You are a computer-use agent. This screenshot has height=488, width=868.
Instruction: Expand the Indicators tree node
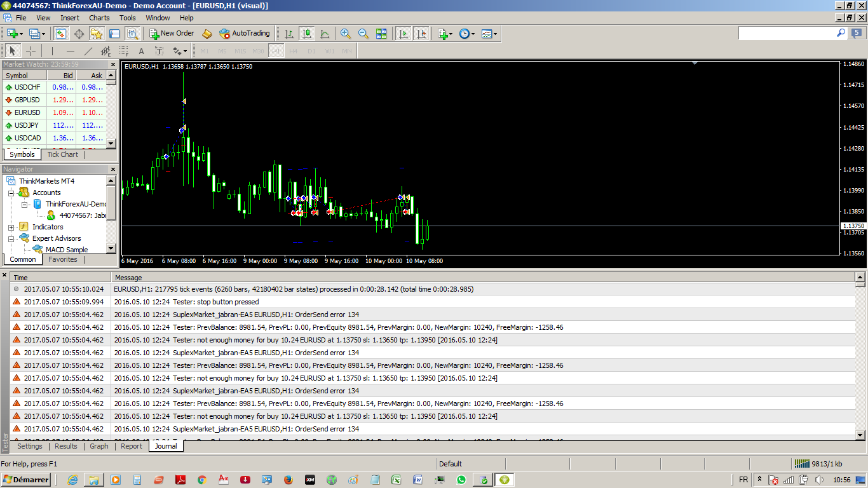[x=11, y=227]
